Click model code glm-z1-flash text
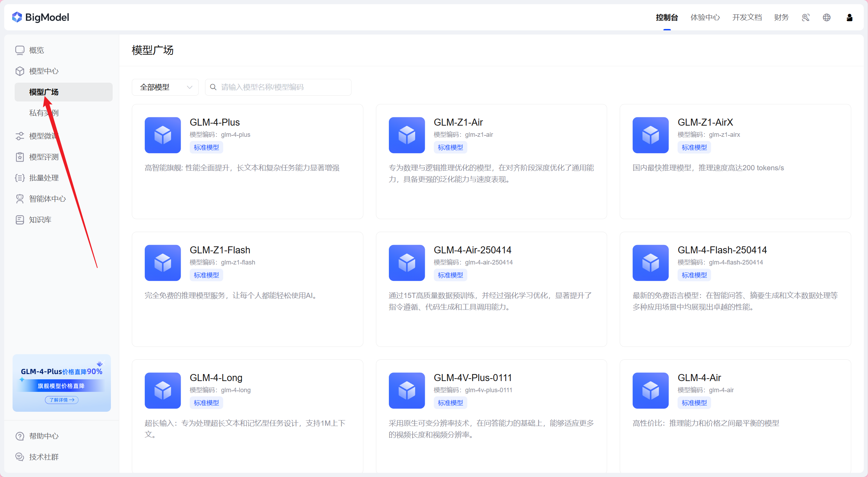This screenshot has width=868, height=477. point(238,262)
